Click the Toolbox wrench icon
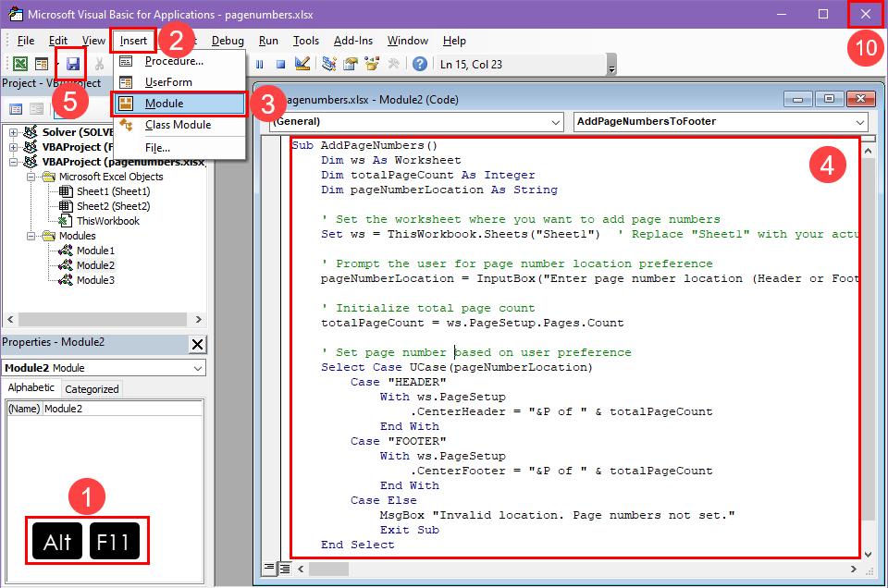 393,64
